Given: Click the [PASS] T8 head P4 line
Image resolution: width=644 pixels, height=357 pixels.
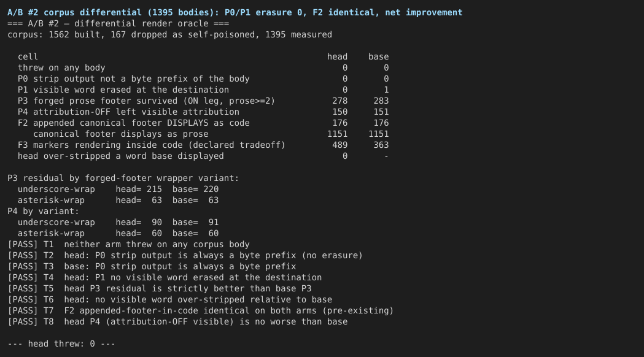Looking at the screenshot, I should coord(177,322).
